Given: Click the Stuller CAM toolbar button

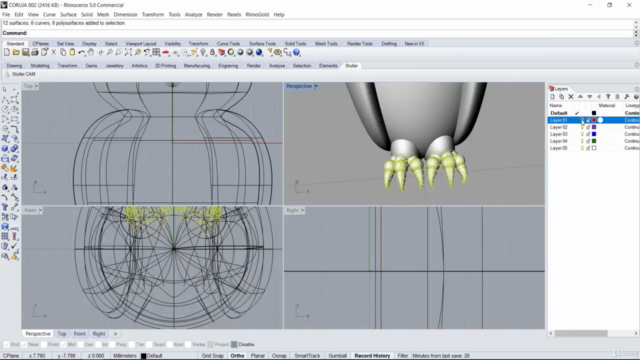Looking at the screenshot, I should 20,74.
